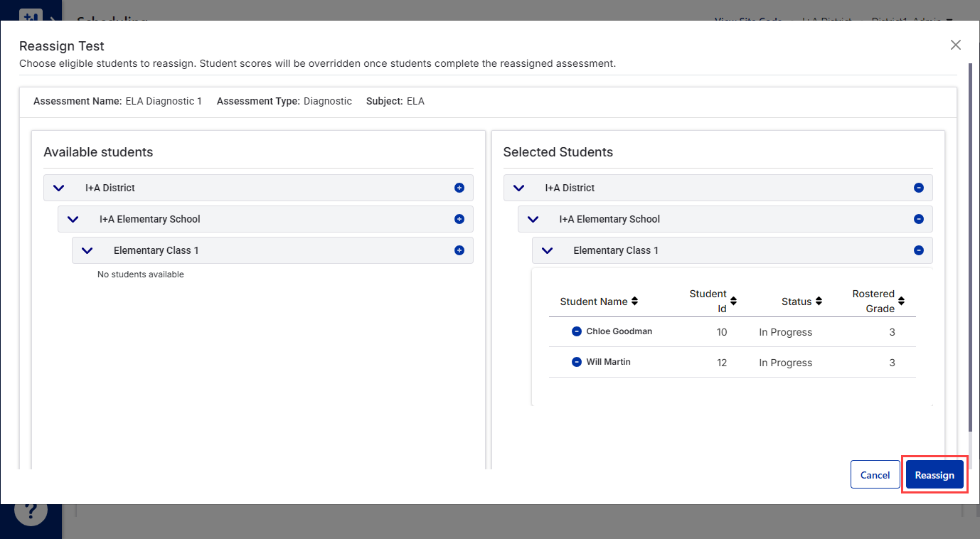Remove Will Martin from selected students

577,362
